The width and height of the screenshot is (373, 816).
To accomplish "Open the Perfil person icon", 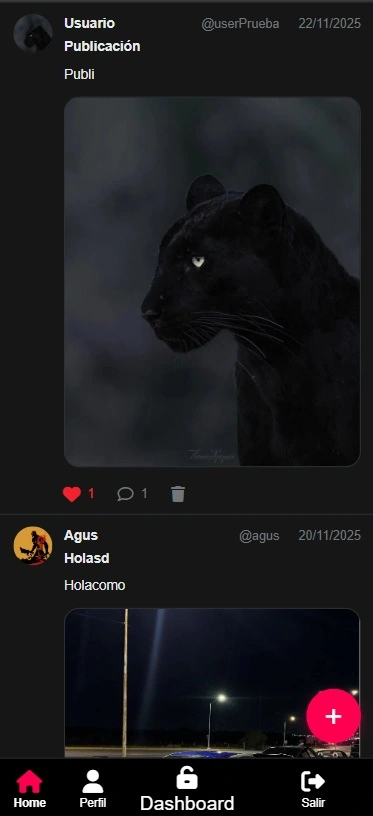I will pos(93,781).
